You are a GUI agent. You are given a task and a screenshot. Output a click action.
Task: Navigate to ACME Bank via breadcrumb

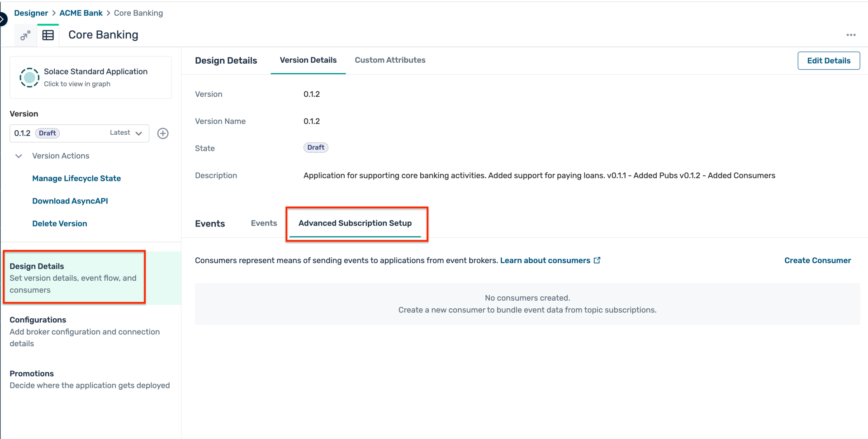click(x=81, y=13)
